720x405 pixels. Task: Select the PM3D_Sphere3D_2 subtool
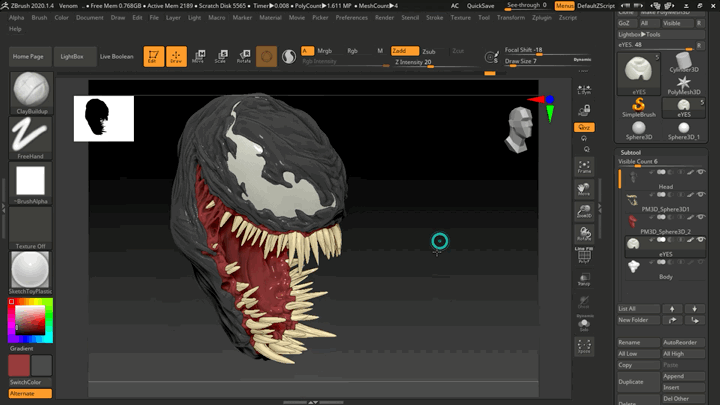pos(665,225)
